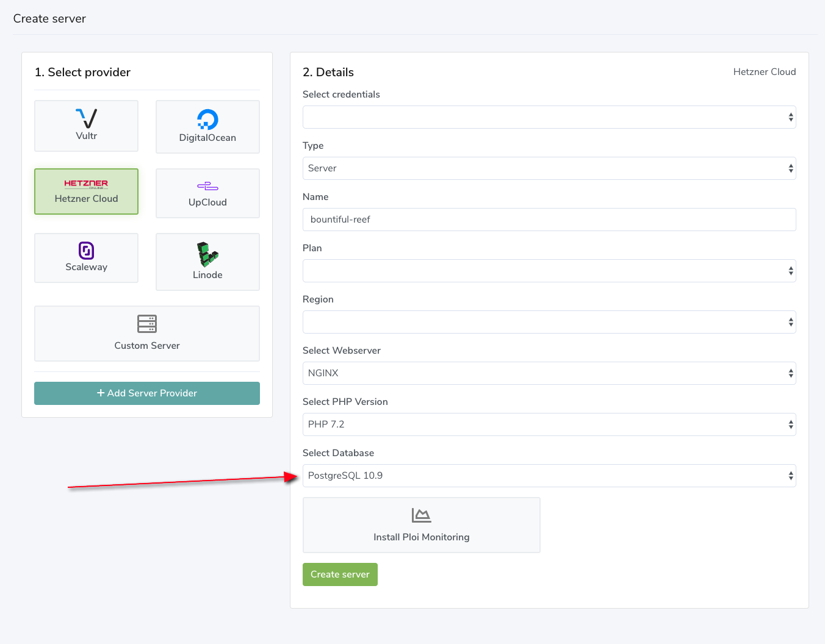Click the 1. Select provider heading
The height and width of the screenshot is (644, 825).
(x=82, y=72)
